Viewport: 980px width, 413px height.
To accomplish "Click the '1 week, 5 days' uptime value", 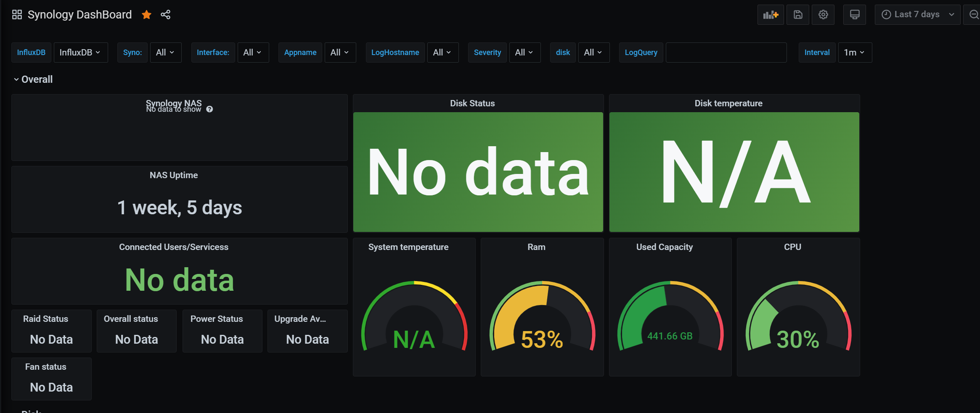I will (180, 208).
